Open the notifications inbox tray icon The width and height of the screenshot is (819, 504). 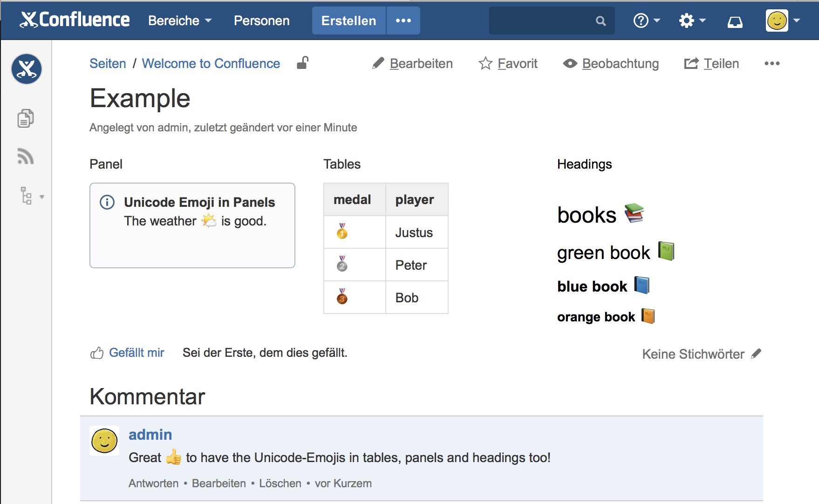735,21
